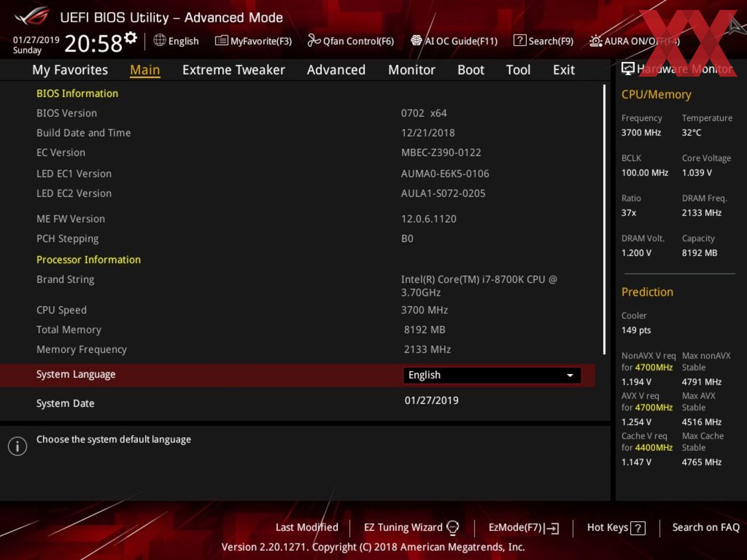Click the AI OC Guide icon
The width and height of the screenshot is (747, 560).
(x=416, y=40)
